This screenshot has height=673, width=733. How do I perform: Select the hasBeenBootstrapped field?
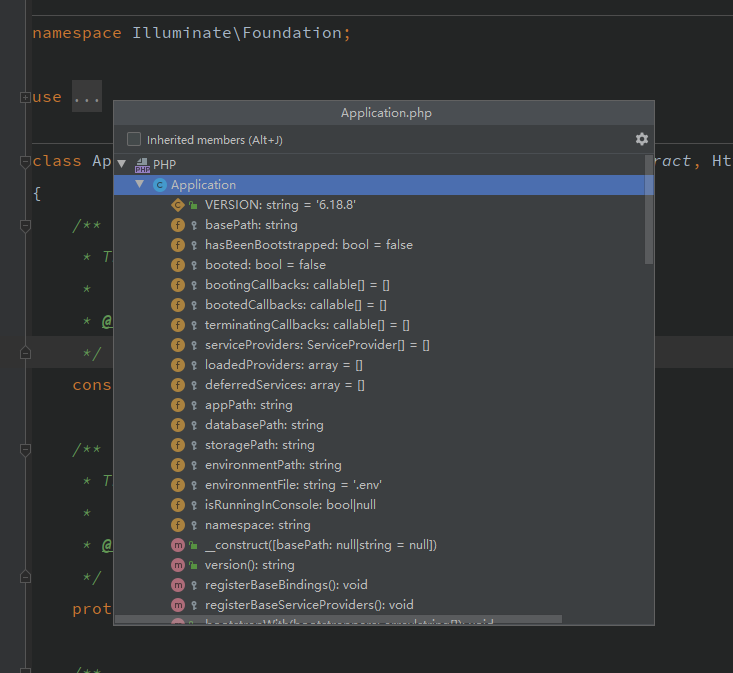(x=308, y=245)
